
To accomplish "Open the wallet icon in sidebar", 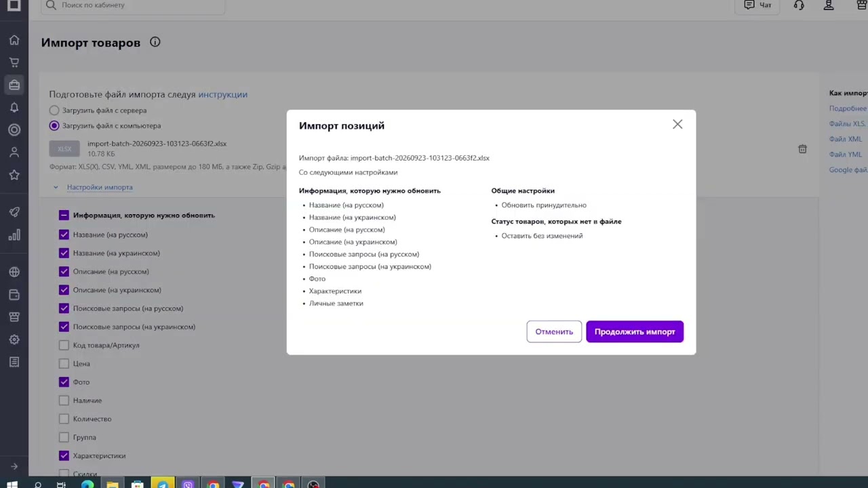I will point(14,295).
